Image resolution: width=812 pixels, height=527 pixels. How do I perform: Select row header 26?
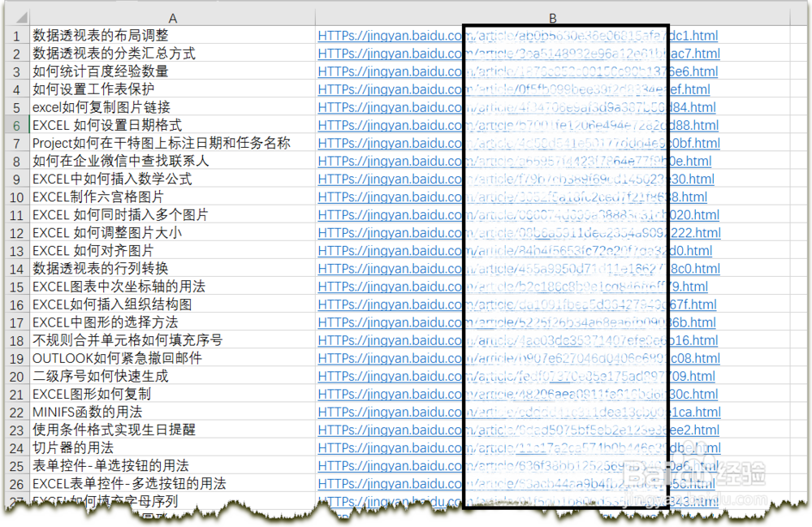click(x=16, y=484)
